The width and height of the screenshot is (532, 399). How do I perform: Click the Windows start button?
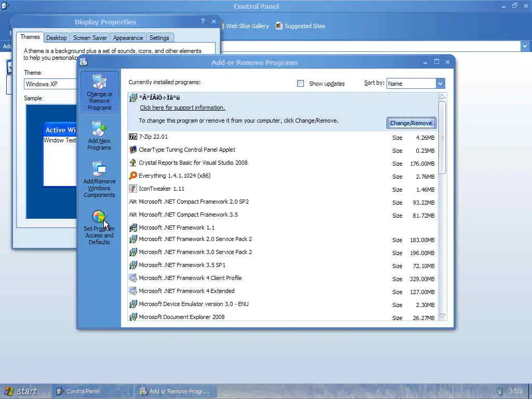pyautogui.click(x=21, y=391)
